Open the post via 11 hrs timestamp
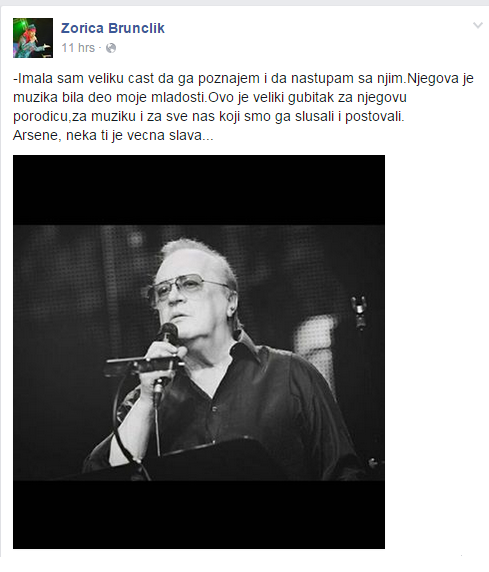 [x=78, y=48]
